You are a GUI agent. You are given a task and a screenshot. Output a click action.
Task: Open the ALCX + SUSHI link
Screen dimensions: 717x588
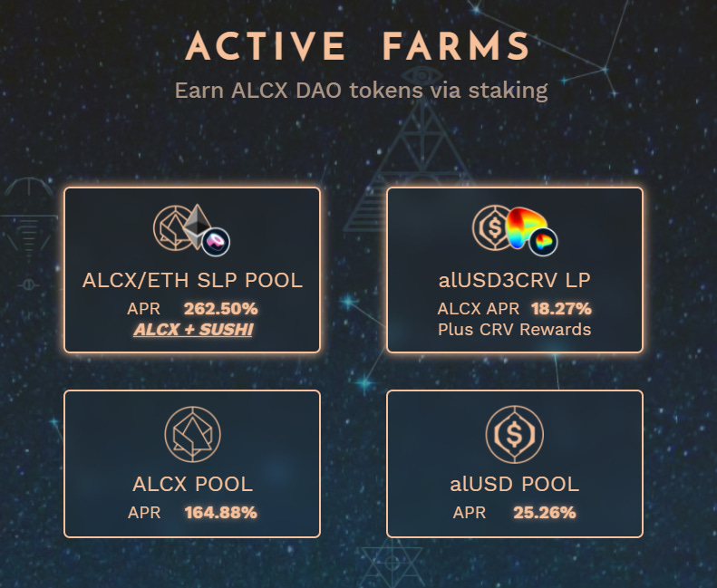192,330
